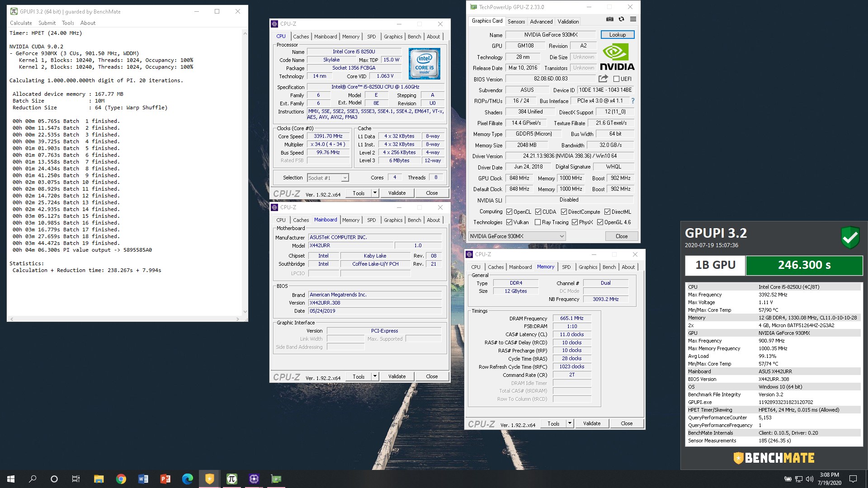Open the Validation tab in GPU-Z
This screenshot has height=488, width=868.
click(x=568, y=21)
